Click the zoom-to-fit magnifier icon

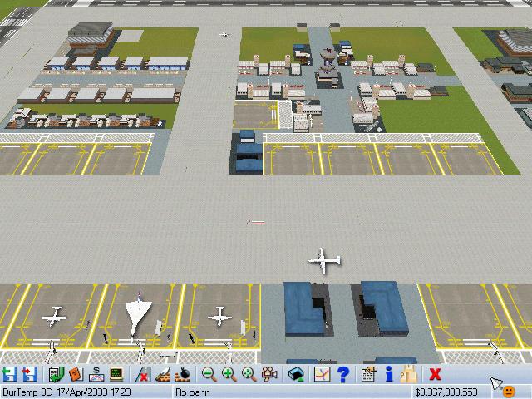click(x=249, y=375)
